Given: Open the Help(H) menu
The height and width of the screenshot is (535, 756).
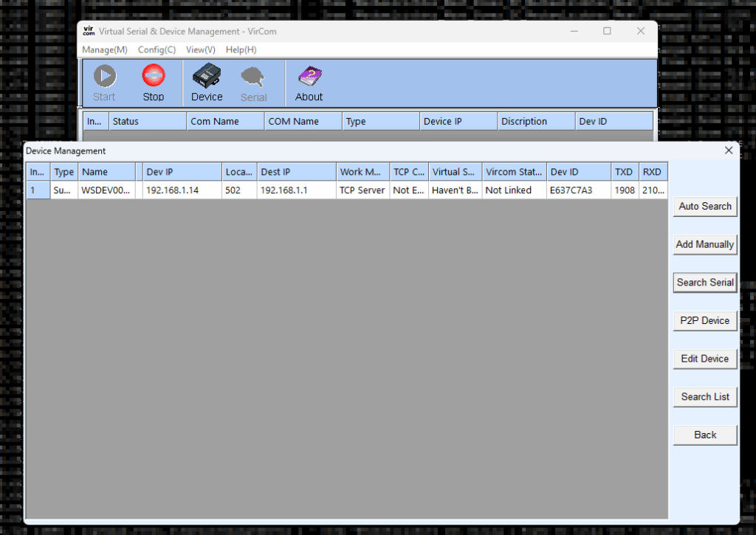Looking at the screenshot, I should click(241, 49).
